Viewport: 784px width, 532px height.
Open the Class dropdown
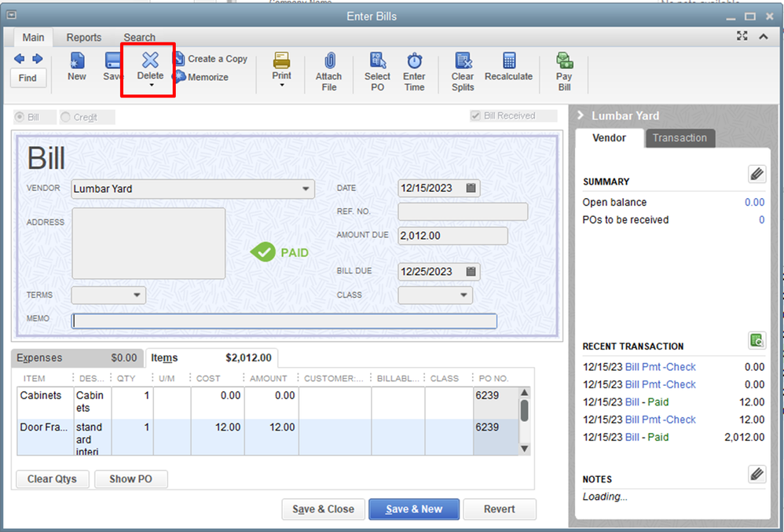pos(463,295)
